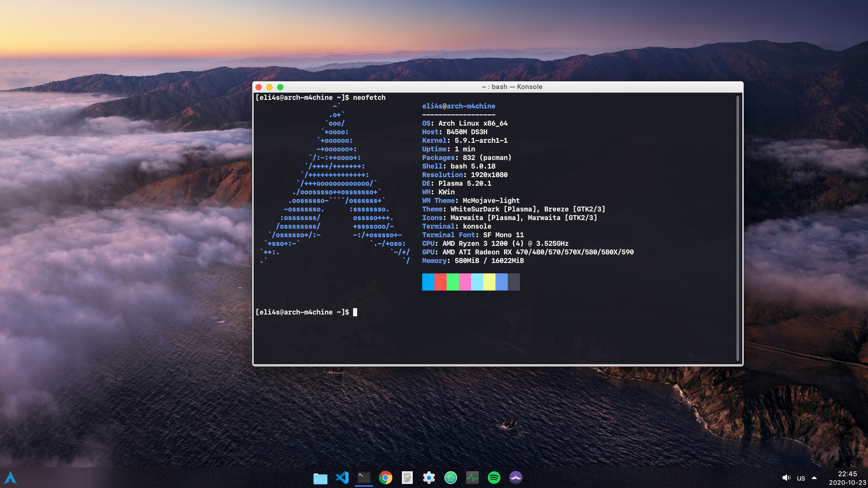Screen dimensions: 868x488
Task: Click the 'GPU: AMD ATI Radeon RX' line
Action: 528,252
